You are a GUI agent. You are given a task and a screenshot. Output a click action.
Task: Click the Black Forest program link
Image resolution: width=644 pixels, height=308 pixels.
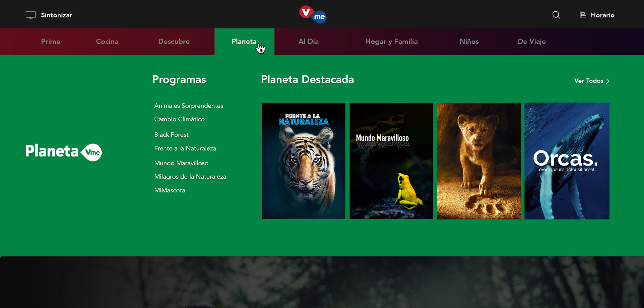pos(171,135)
